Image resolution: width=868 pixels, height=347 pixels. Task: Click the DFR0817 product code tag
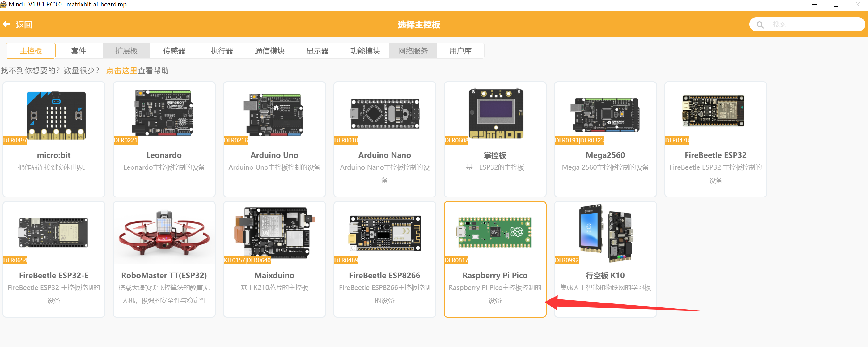pos(456,260)
